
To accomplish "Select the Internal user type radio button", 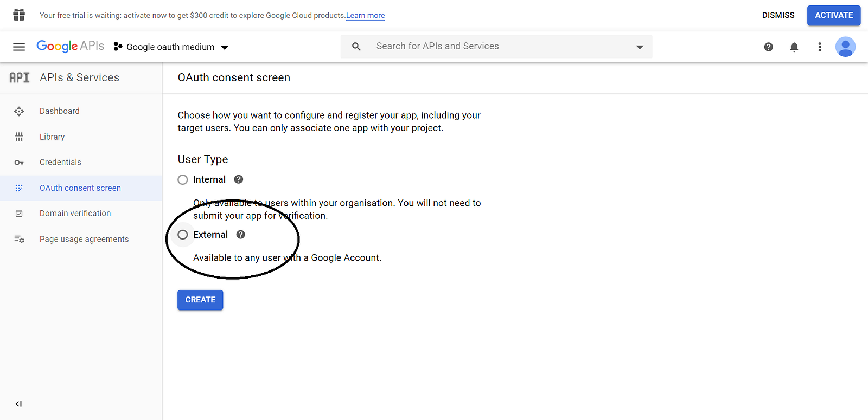I will [183, 180].
